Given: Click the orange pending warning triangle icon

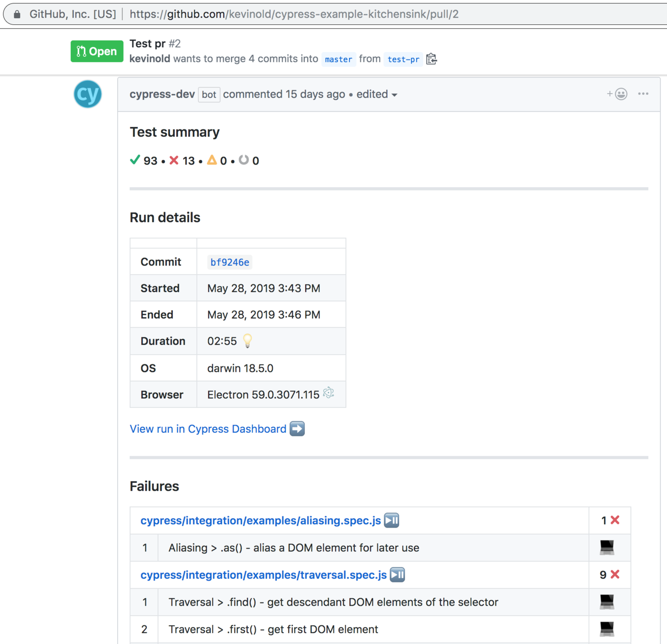Looking at the screenshot, I should 212,160.
